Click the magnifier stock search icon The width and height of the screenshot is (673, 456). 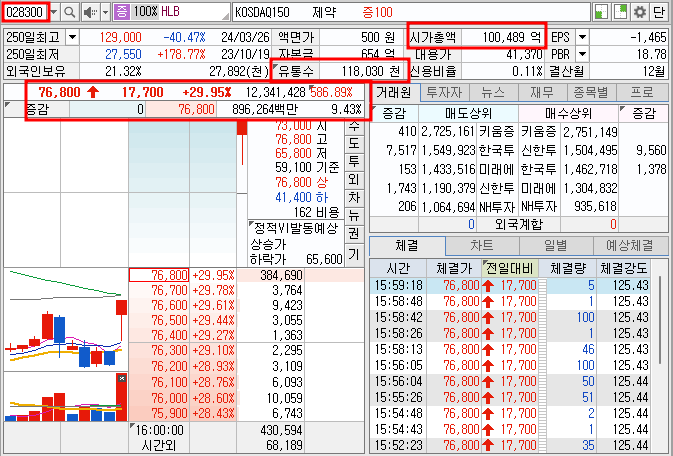(x=70, y=12)
